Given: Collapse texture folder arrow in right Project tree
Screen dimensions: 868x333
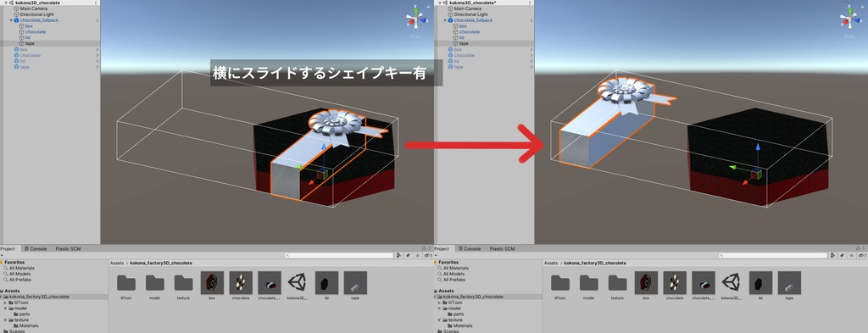Looking at the screenshot, I should click(439, 319).
